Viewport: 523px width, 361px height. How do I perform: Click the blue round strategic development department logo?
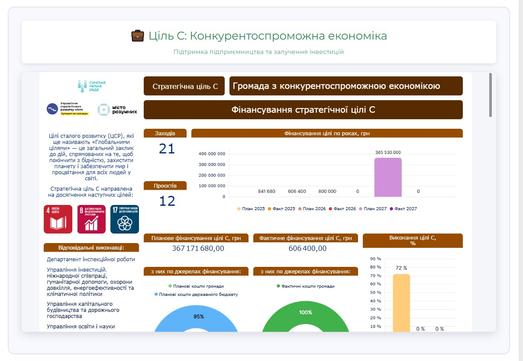pos(52,109)
